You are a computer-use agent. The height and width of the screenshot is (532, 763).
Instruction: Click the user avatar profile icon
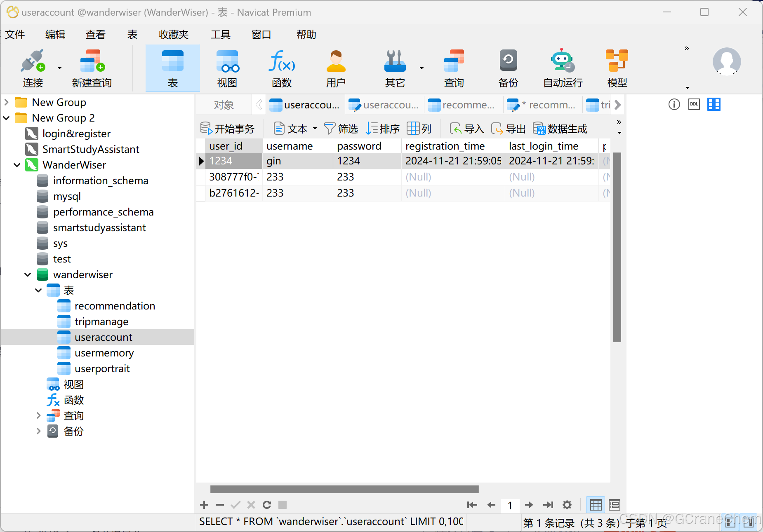727,61
